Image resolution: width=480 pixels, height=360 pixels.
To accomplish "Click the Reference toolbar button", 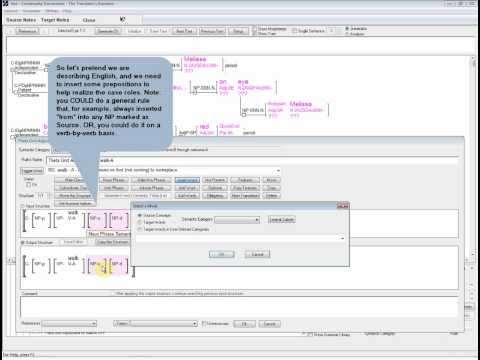I will click(27, 31).
